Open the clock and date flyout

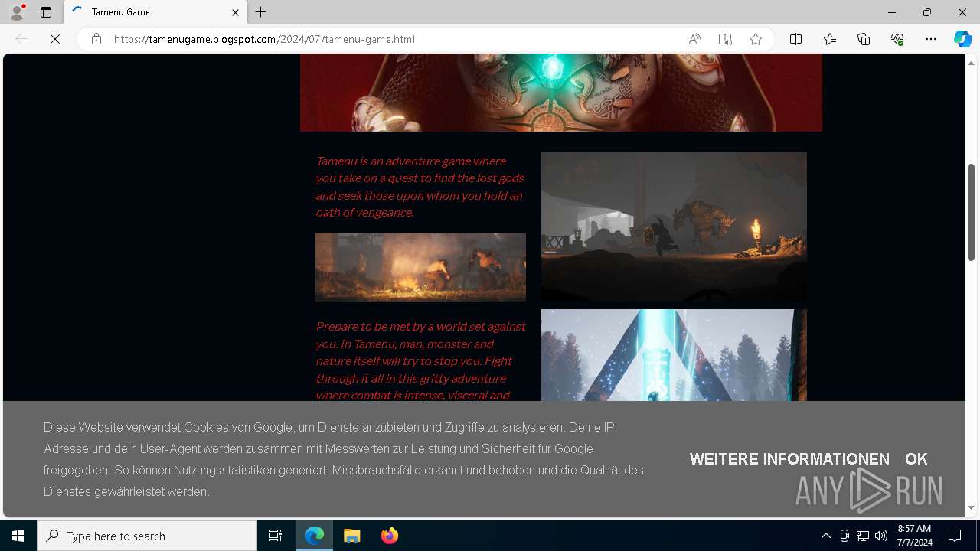[x=914, y=536]
